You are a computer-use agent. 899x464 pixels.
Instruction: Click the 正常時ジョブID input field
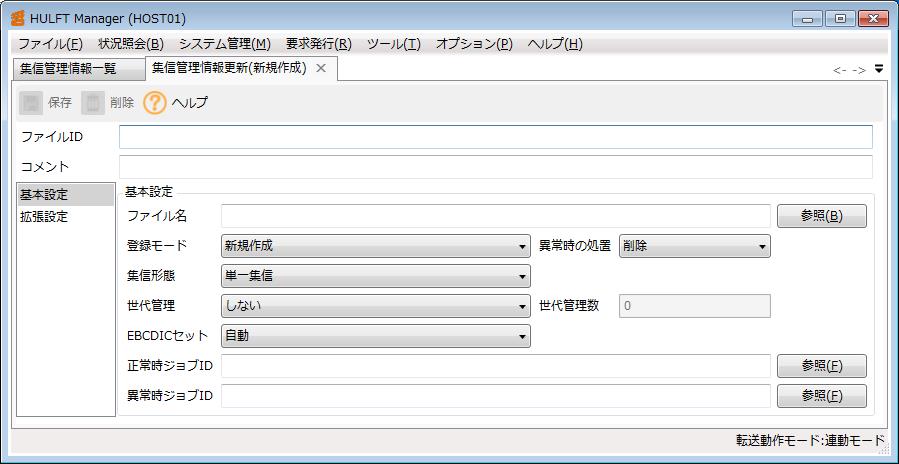(496, 366)
